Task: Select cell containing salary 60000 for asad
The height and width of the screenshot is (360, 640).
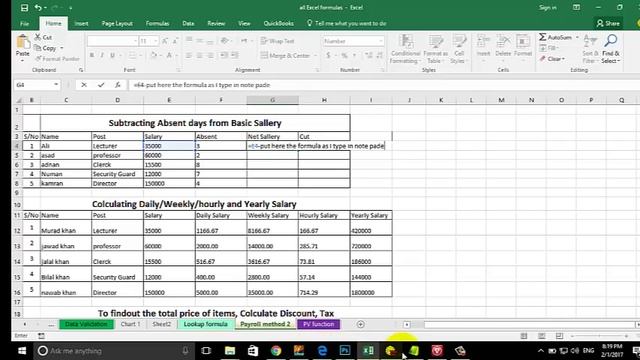Action: [x=169, y=155]
